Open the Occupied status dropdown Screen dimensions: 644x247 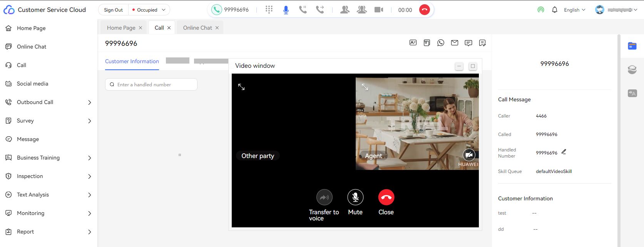point(149,10)
